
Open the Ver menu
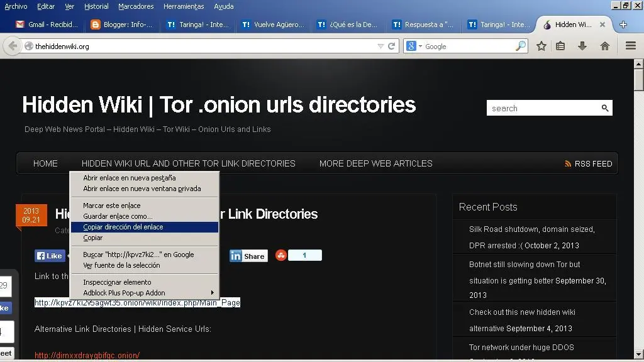click(x=69, y=6)
